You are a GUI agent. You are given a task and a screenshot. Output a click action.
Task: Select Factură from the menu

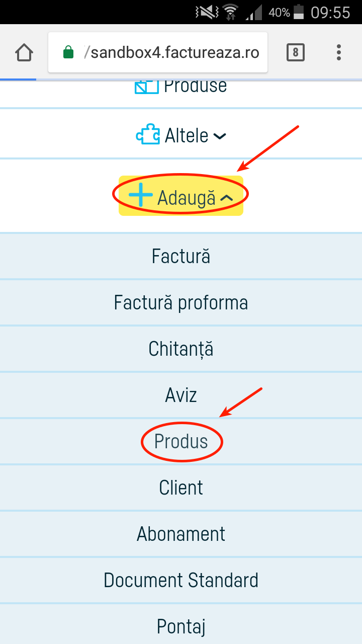[181, 256]
